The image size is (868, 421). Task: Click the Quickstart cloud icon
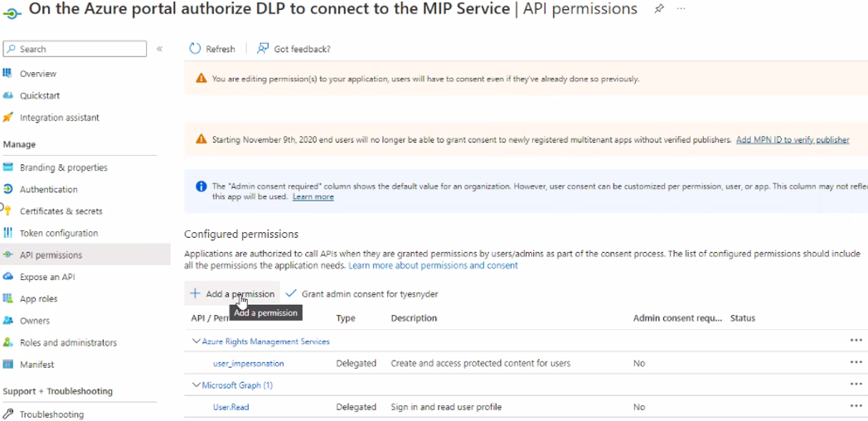point(7,95)
